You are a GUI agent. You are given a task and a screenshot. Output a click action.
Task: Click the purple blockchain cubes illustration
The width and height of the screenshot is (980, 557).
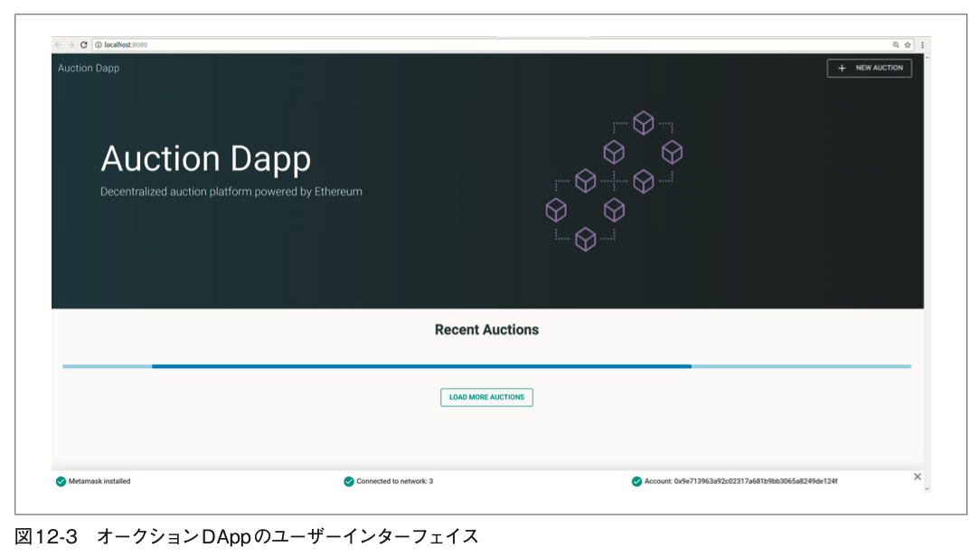(614, 181)
